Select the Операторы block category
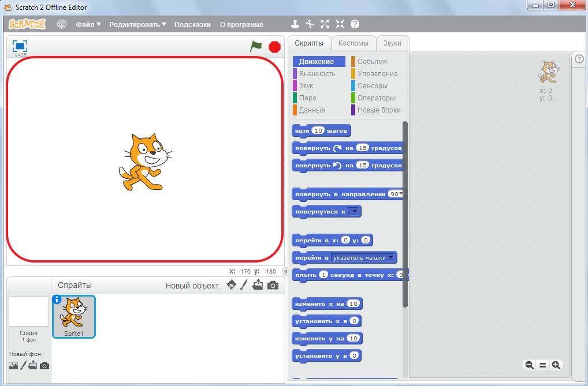Viewport: 588px width, 386px height. [373, 98]
